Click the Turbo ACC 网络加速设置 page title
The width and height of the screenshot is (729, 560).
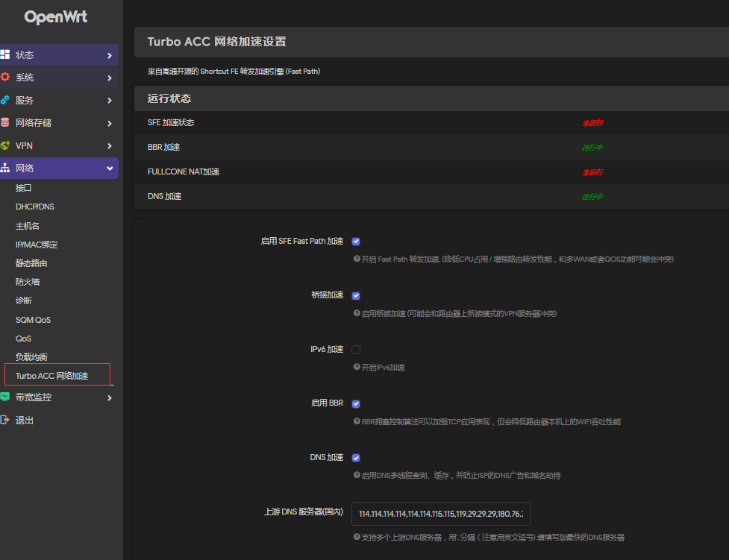(216, 42)
